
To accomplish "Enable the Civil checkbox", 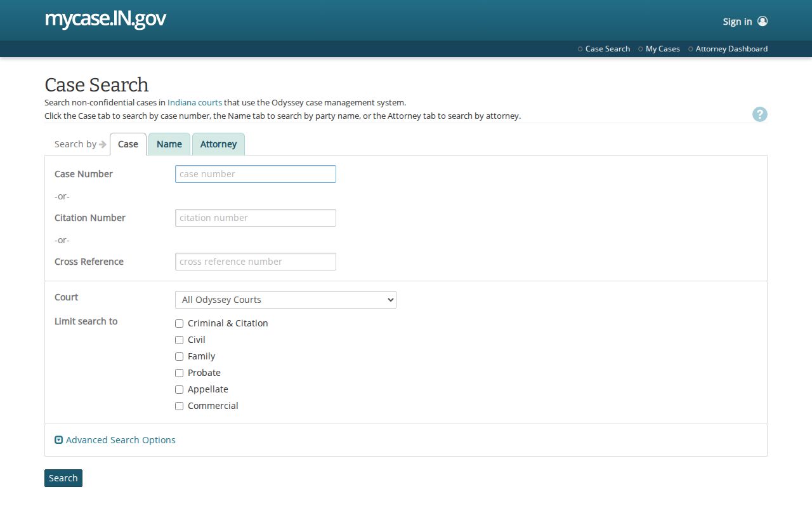I will tap(179, 340).
